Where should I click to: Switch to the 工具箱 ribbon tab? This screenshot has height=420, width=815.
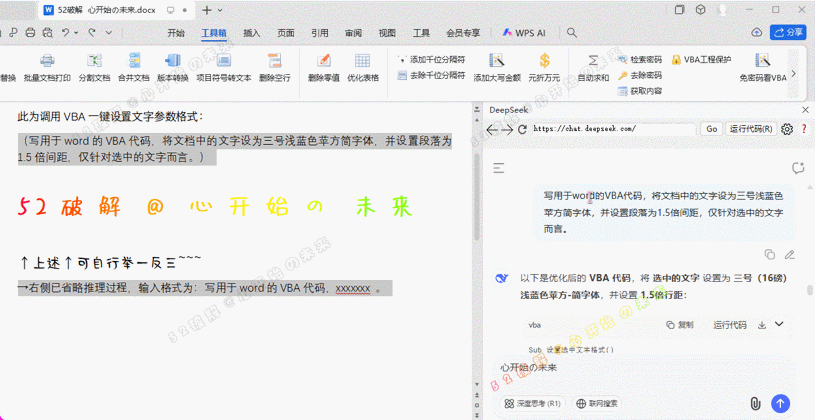(x=214, y=33)
